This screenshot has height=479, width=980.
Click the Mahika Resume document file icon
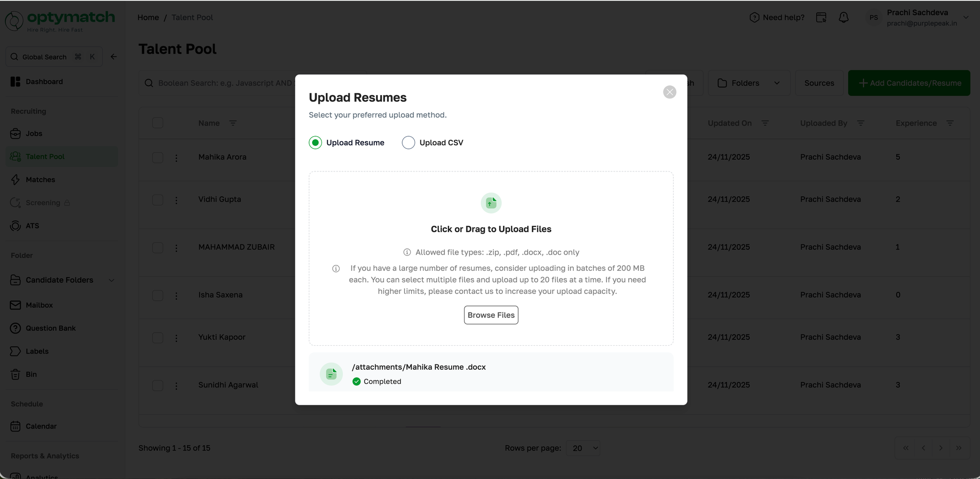pyautogui.click(x=331, y=374)
